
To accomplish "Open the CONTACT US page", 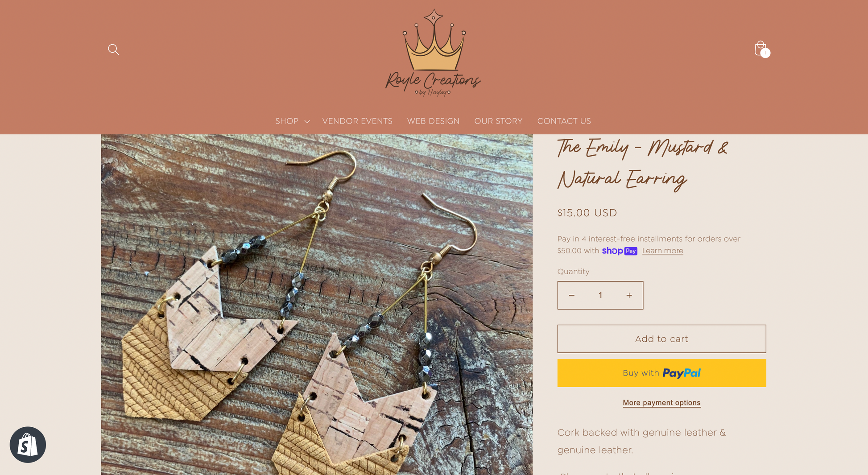I will point(564,121).
